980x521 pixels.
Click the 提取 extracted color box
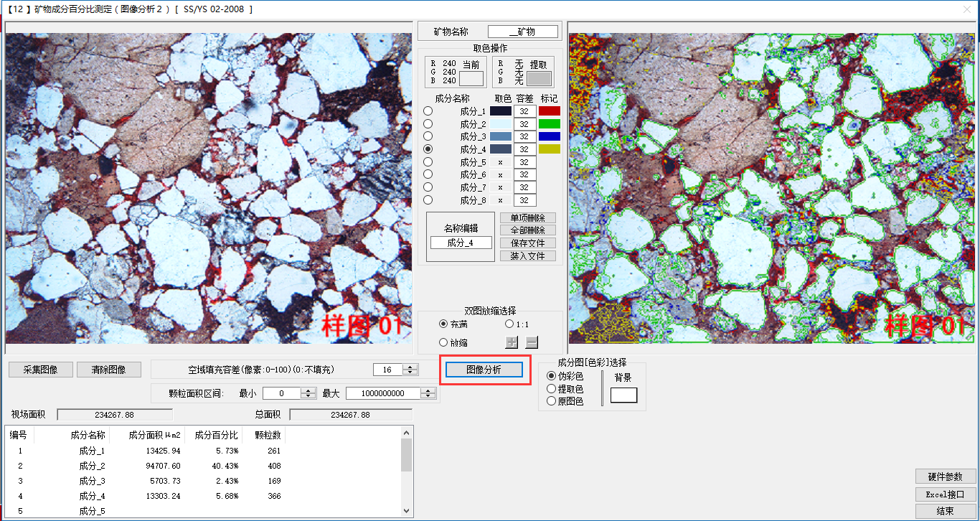click(539, 79)
